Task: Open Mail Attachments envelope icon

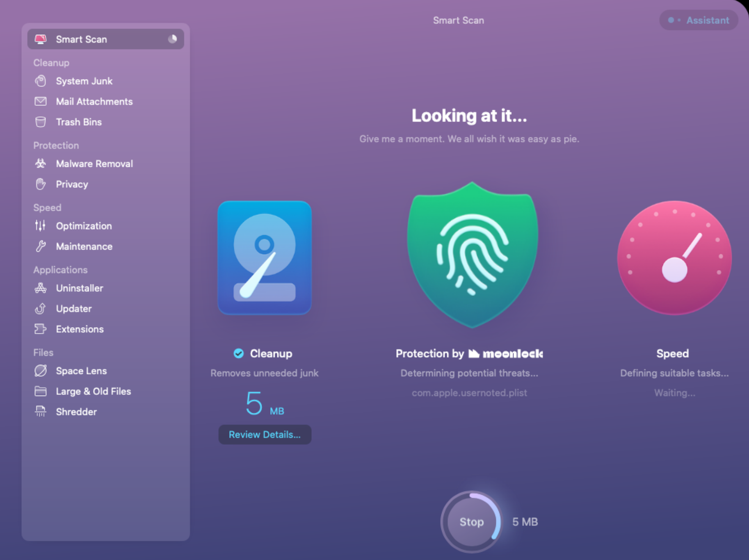Action: tap(41, 101)
